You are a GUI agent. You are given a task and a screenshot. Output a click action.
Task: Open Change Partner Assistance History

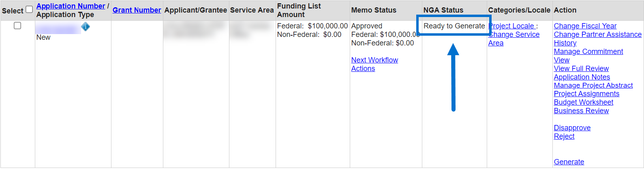click(x=597, y=34)
